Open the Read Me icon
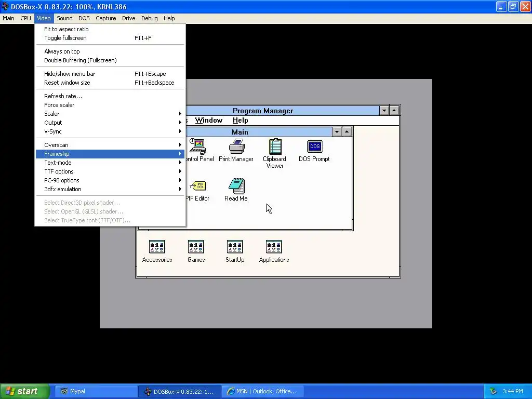This screenshot has height=399, width=532. [236, 186]
